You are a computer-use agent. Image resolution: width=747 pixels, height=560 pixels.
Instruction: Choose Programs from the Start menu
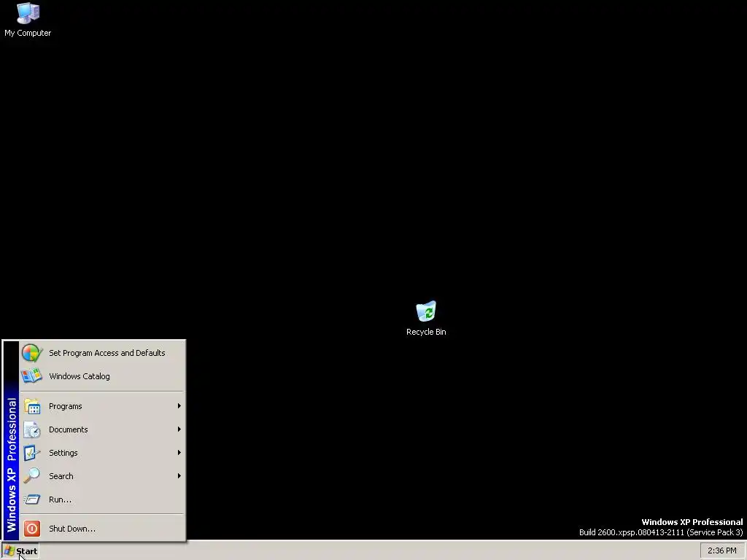pyautogui.click(x=102, y=406)
